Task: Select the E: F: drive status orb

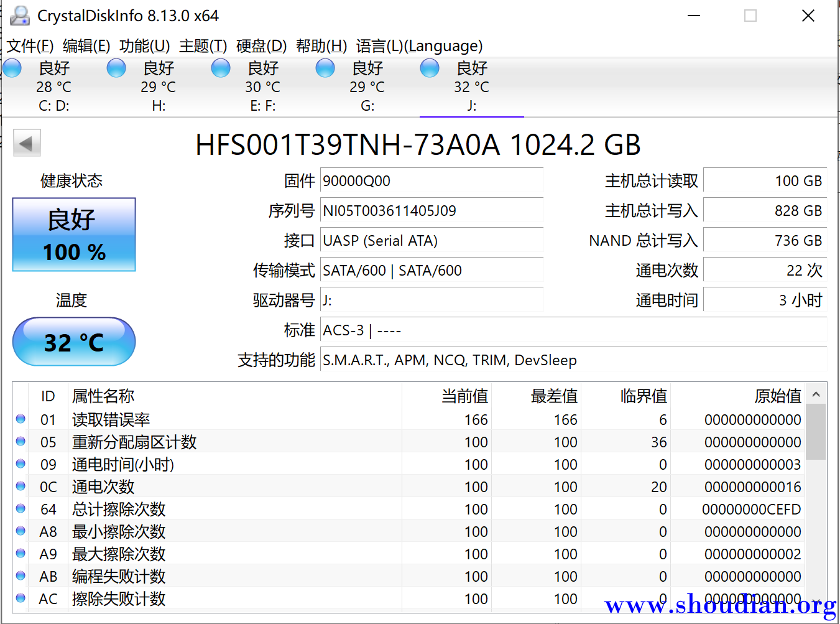Action: click(x=221, y=68)
